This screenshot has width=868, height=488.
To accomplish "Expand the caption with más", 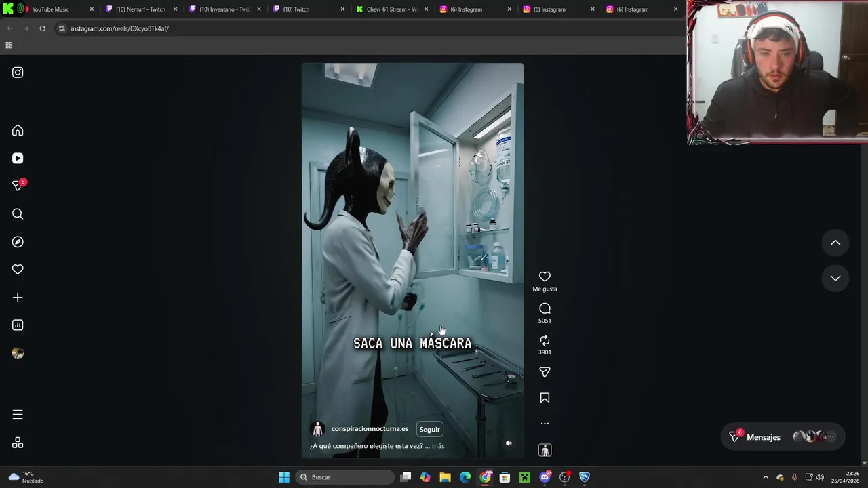I will [x=438, y=446].
